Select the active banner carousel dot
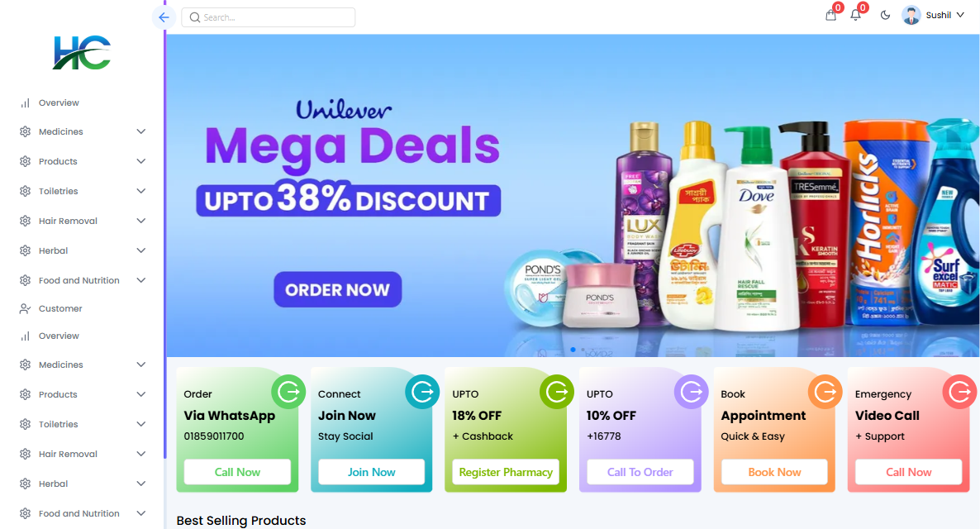The height and width of the screenshot is (529, 980). 573,350
